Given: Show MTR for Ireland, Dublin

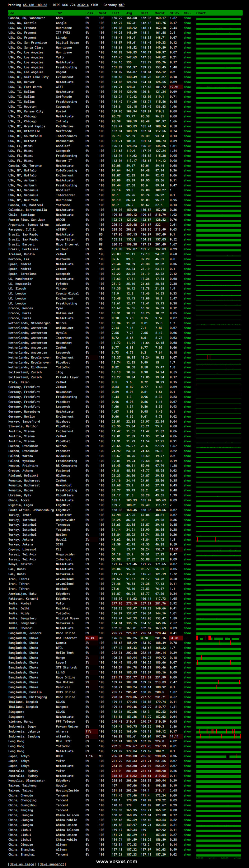Looking at the screenshot, I should (187, 254).
